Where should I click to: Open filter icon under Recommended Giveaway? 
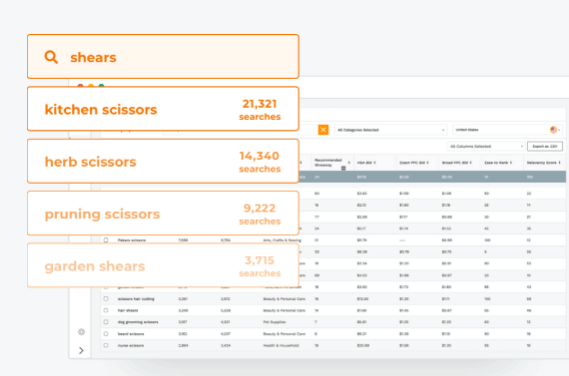[343, 168]
